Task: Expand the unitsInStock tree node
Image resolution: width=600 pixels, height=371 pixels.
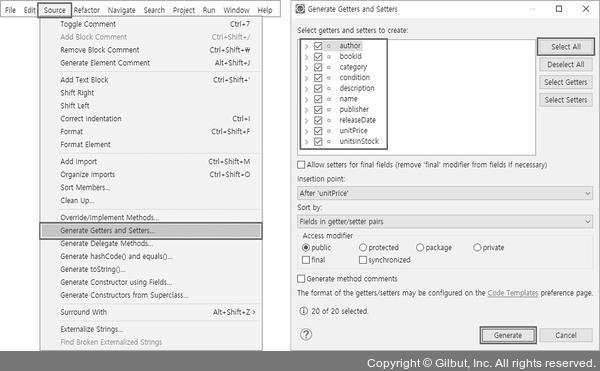Action: 306,142
